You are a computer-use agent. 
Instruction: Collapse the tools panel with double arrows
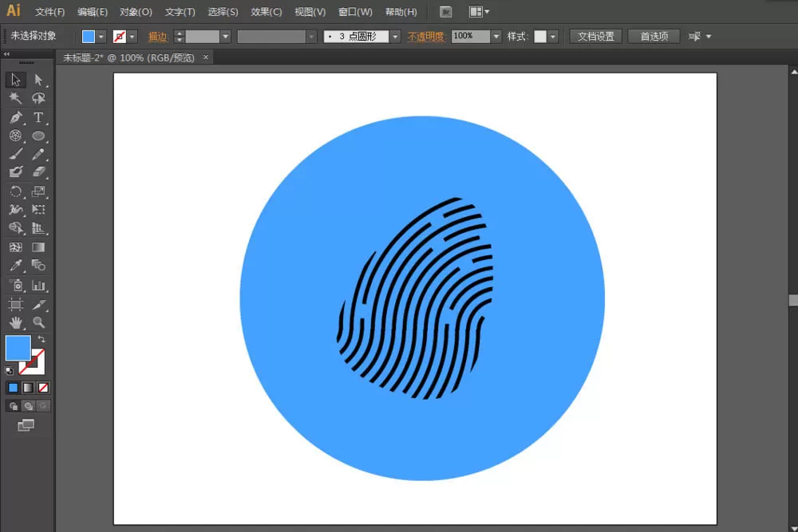(x=6, y=54)
